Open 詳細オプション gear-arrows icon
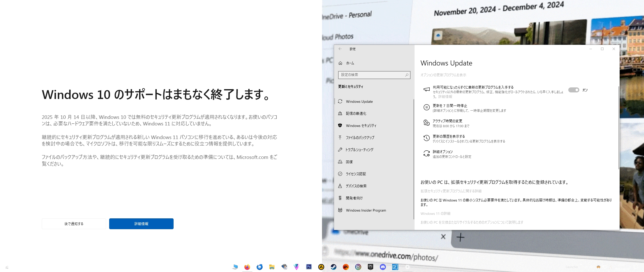 426,153
